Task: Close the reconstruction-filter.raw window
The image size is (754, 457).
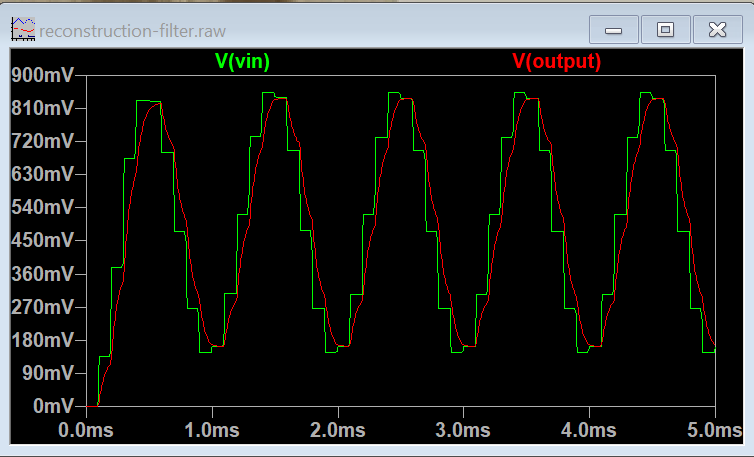Action: [x=717, y=30]
